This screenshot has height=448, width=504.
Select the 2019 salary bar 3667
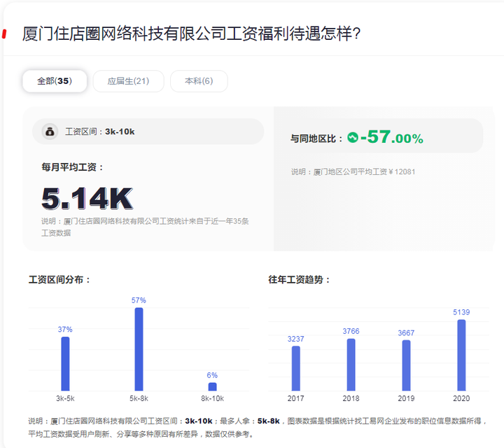pyautogui.click(x=406, y=365)
